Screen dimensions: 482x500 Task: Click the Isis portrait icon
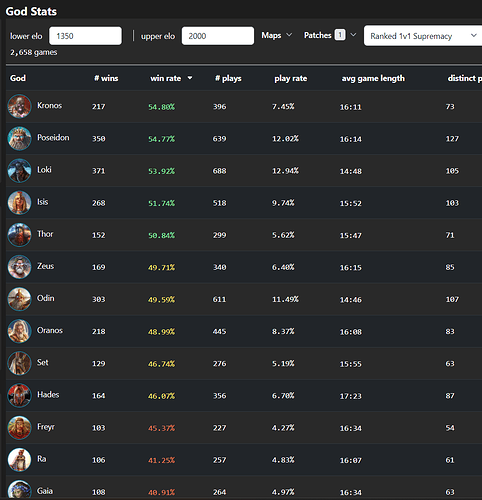tap(19, 203)
